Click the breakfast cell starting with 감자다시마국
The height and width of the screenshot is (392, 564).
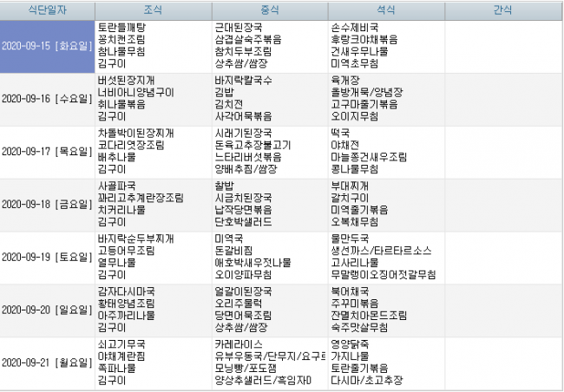click(x=152, y=310)
